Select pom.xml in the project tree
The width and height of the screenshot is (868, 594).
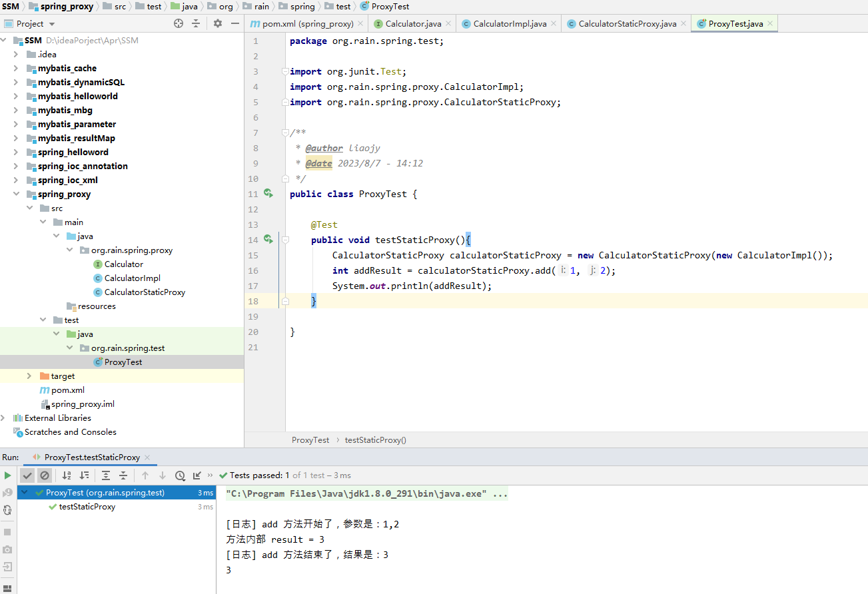point(62,390)
